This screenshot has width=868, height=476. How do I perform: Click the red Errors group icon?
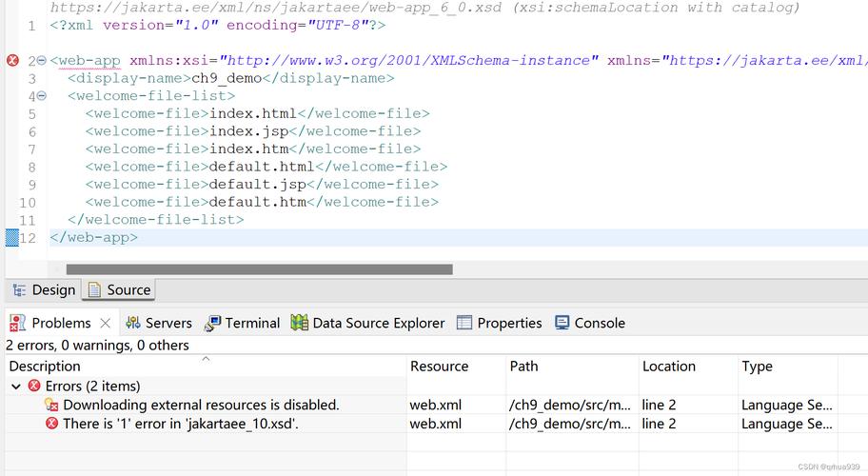point(34,387)
